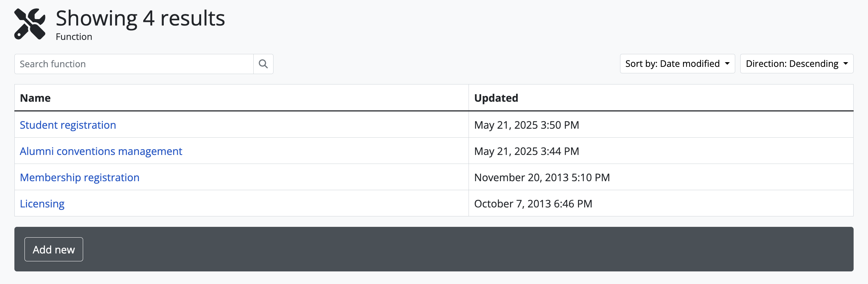The image size is (868, 284).
Task: Open the Alumni conventions management link
Action: point(101,151)
